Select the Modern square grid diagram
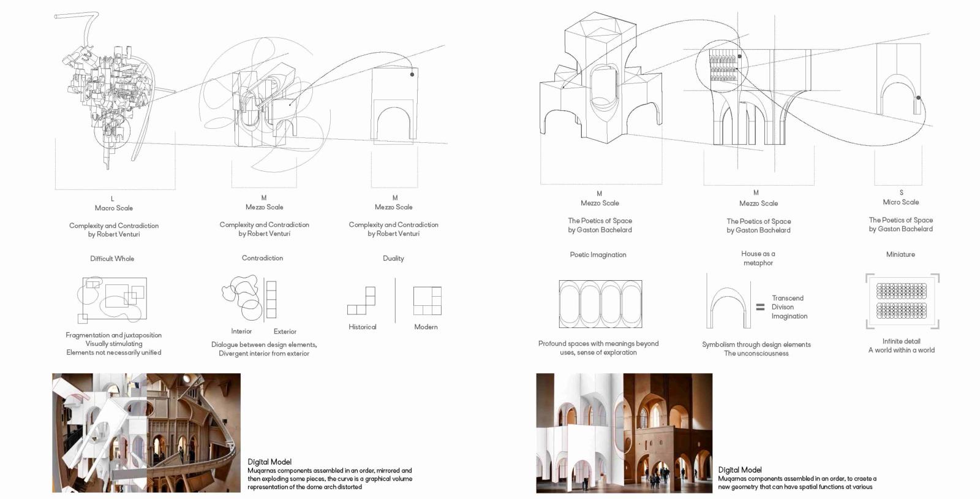 [x=427, y=300]
